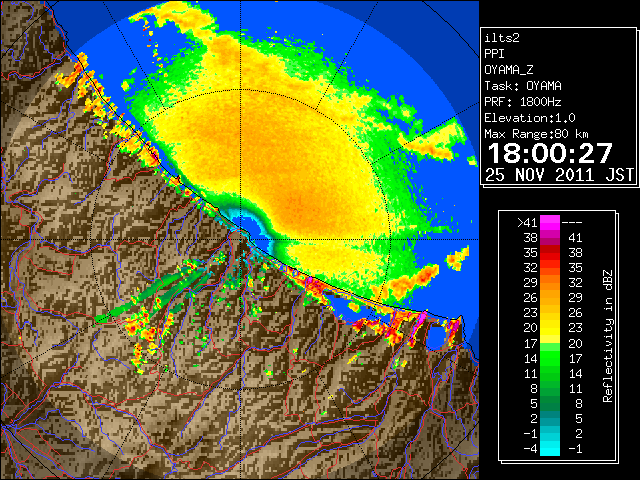Click the cyan -4 dBZ color swatch
Viewport: 640px width, 480px height.
[x=550, y=449]
